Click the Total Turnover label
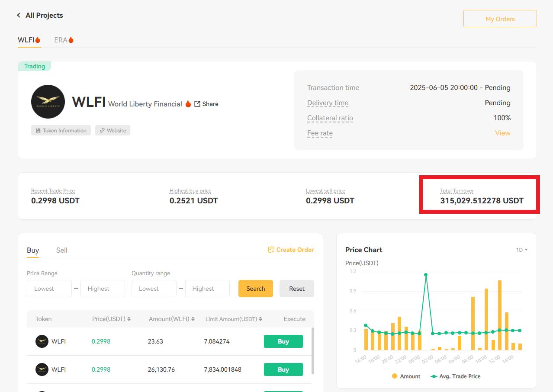Image resolution: width=553 pixels, height=392 pixels. (x=457, y=191)
